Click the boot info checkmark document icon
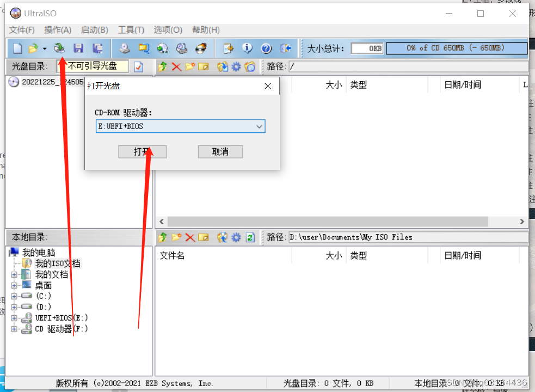The height and width of the screenshot is (392, 535). [139, 66]
